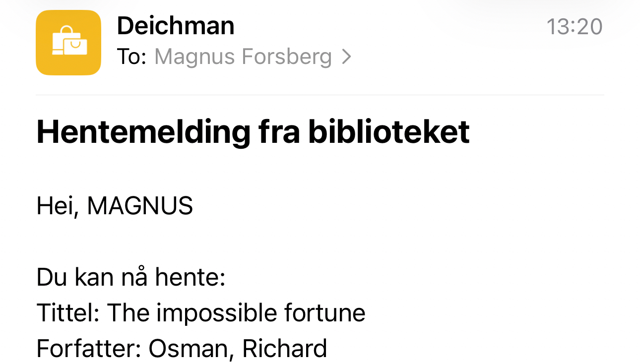Tap the "To:" label in header
The width and height of the screenshot is (640, 364).
(x=131, y=58)
